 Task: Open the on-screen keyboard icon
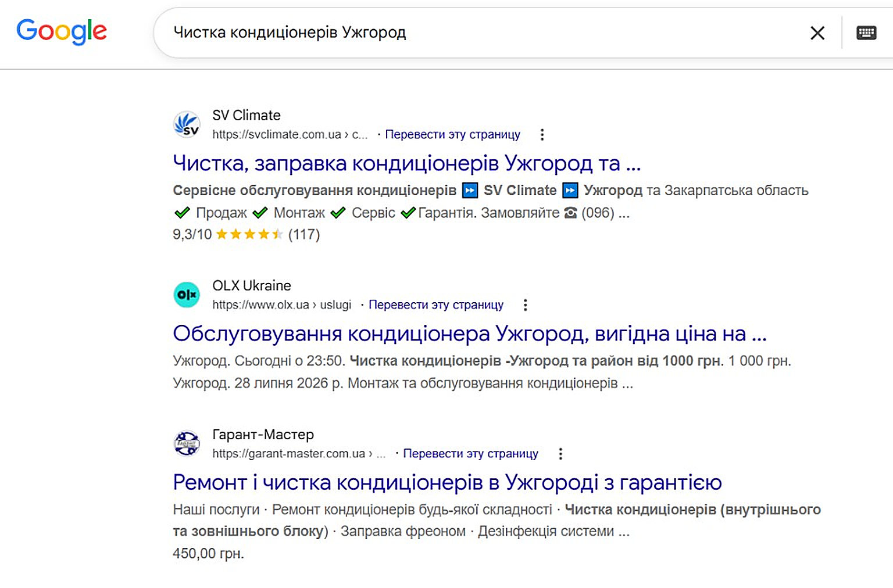866,33
